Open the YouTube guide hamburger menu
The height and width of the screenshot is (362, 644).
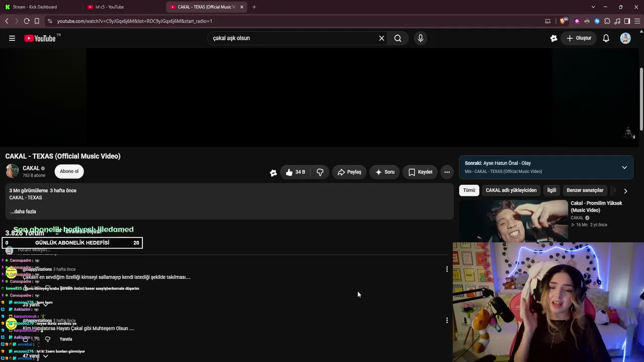click(12, 38)
